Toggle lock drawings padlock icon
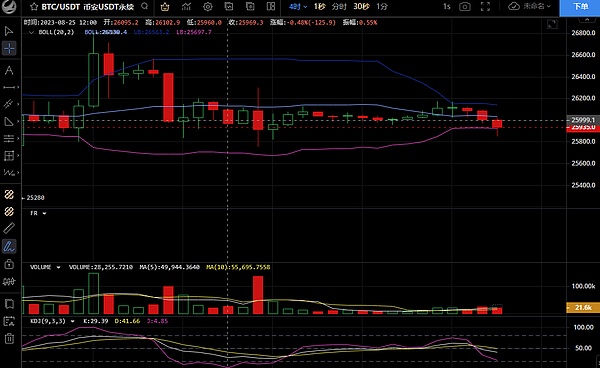The height and width of the screenshot is (368, 600). (9, 264)
